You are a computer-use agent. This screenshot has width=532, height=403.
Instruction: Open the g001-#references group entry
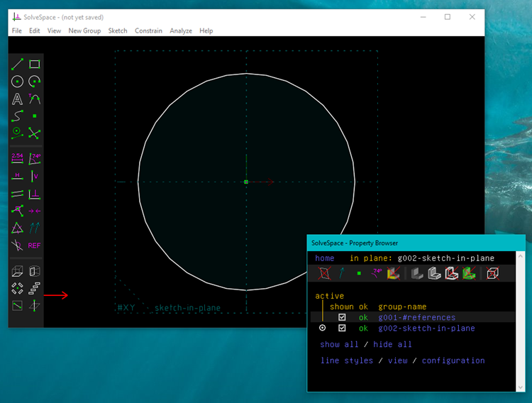tap(416, 318)
